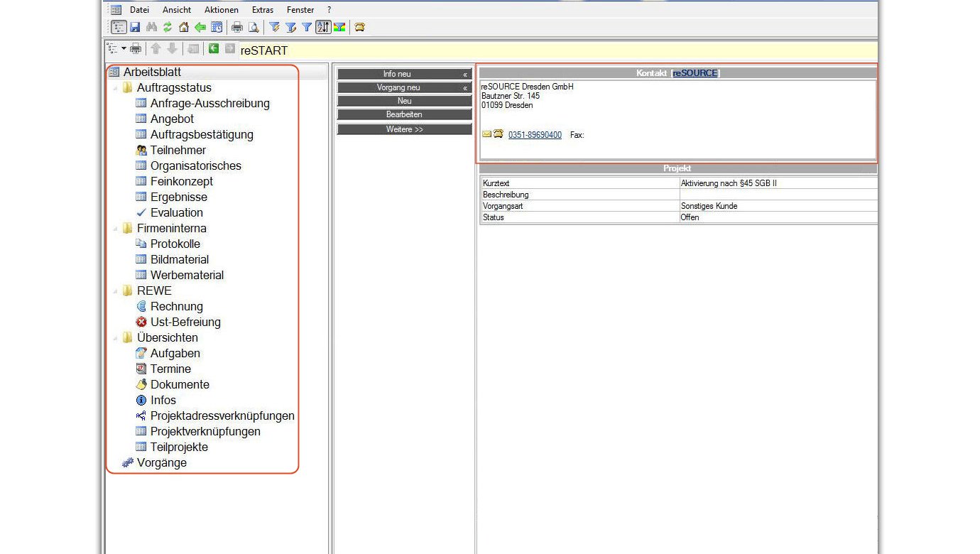Open the Datei menu

pos(139,10)
